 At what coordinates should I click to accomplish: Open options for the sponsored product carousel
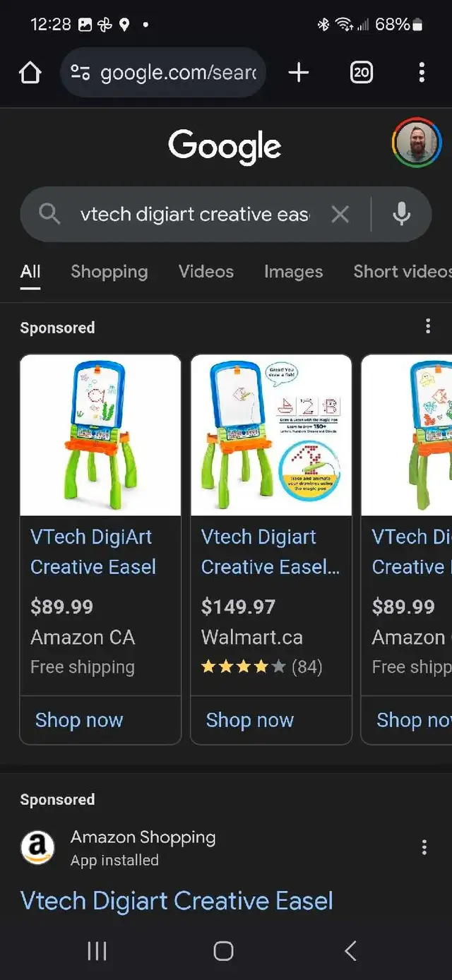pos(427,326)
